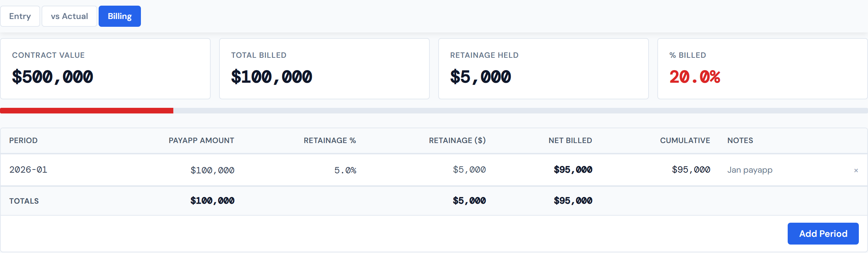The image size is (868, 253).
Task: Sort by the PAYAPP AMOUNT header
Action: click(x=201, y=140)
